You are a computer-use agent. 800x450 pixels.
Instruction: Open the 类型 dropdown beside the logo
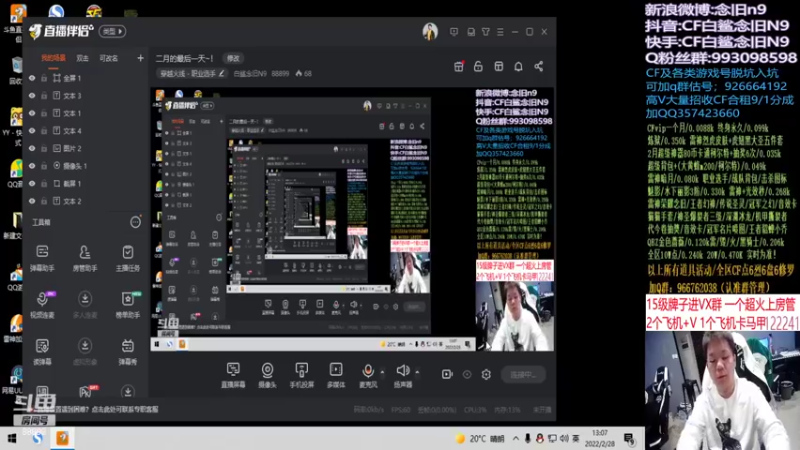coord(112,31)
